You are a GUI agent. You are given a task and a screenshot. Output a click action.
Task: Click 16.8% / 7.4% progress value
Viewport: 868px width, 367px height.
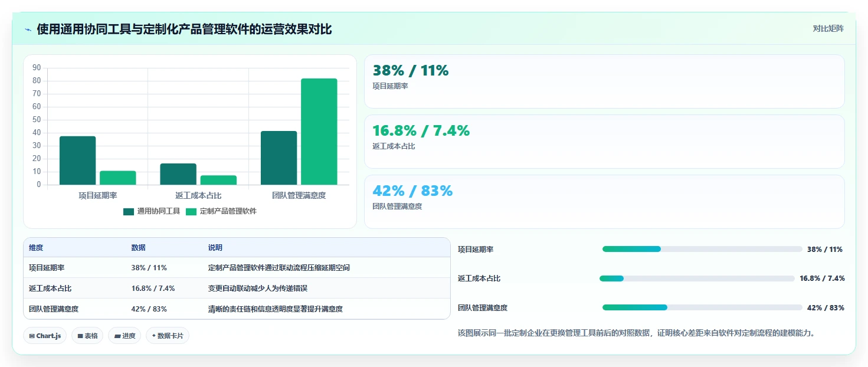pyautogui.click(x=822, y=278)
